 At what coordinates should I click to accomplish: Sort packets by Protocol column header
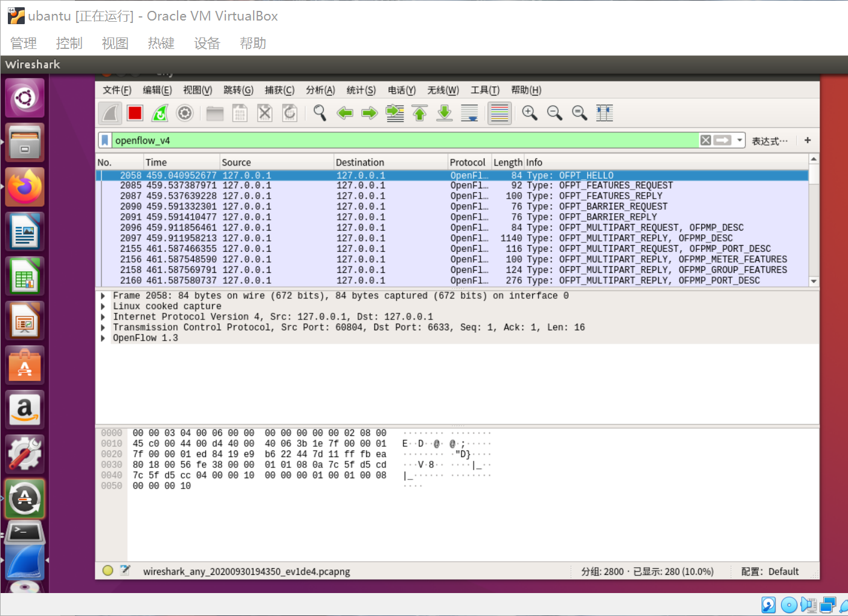tap(469, 162)
